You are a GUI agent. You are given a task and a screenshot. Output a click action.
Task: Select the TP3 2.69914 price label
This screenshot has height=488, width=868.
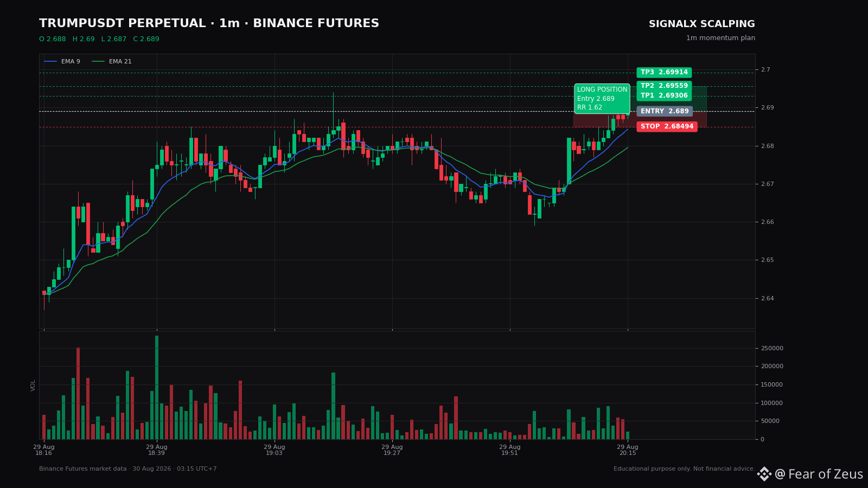[x=664, y=73]
